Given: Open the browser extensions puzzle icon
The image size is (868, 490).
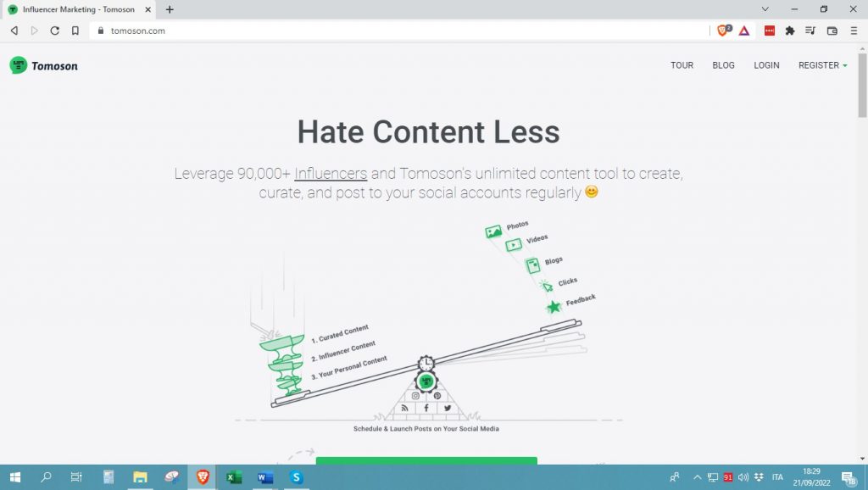Looking at the screenshot, I should tap(790, 31).
